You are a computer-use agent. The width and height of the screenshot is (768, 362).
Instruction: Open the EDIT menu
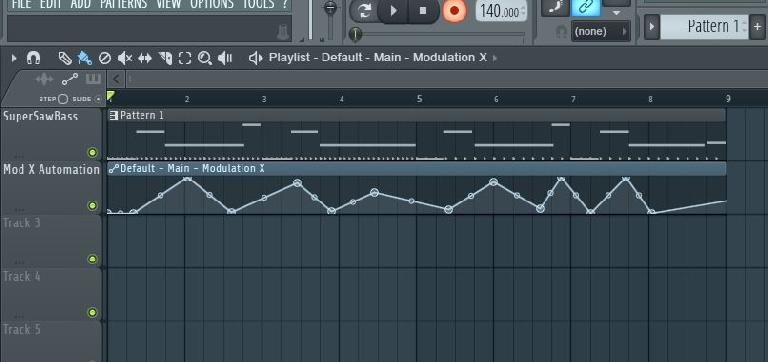(51, 4)
